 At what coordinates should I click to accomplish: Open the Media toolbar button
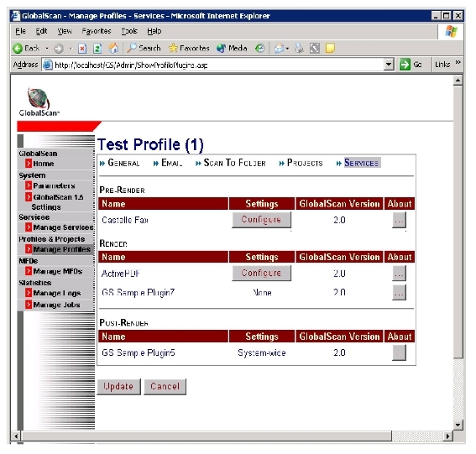232,48
